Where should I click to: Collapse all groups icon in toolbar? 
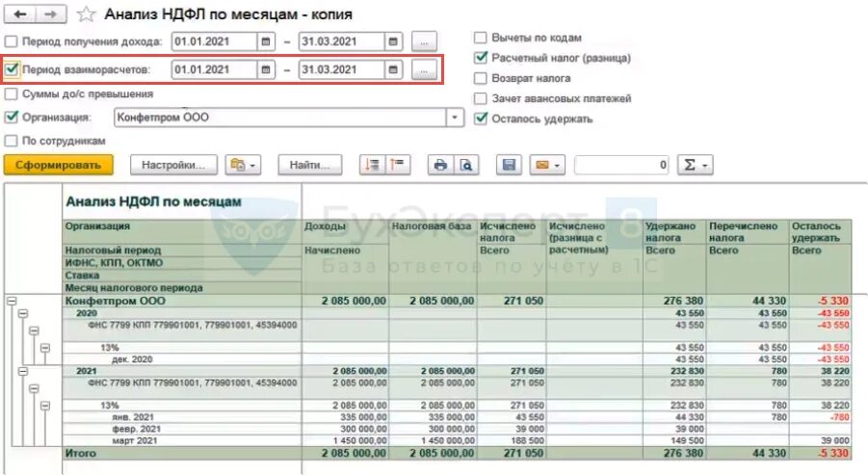[398, 165]
